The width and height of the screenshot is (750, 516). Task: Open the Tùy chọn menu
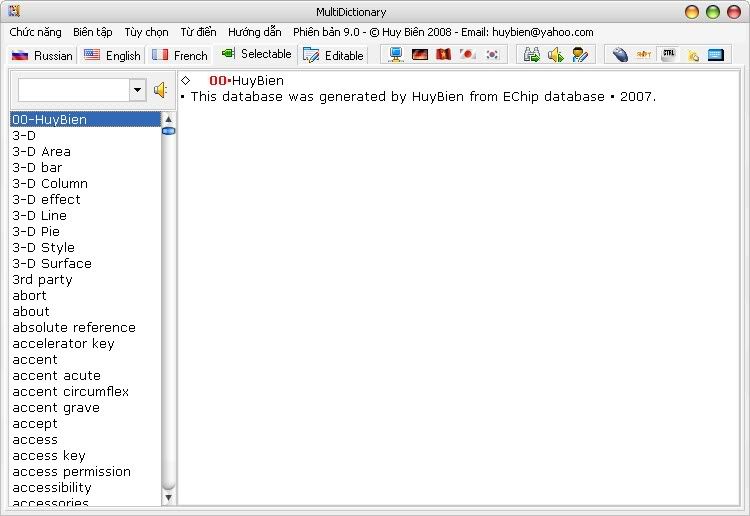pos(146,32)
